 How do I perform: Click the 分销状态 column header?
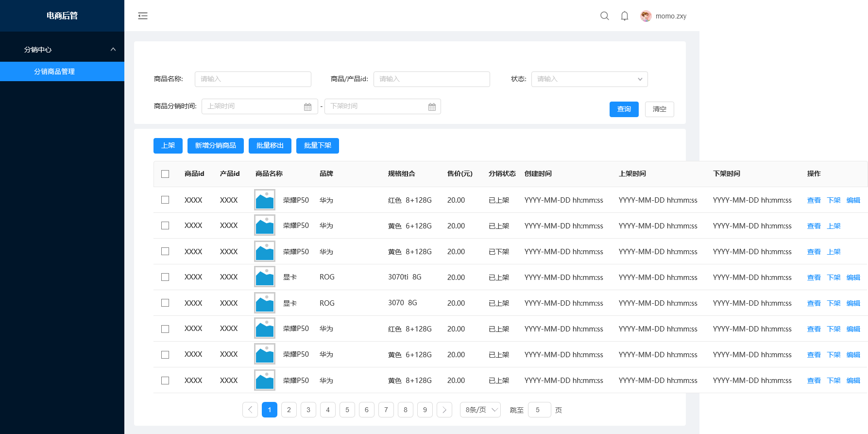502,174
